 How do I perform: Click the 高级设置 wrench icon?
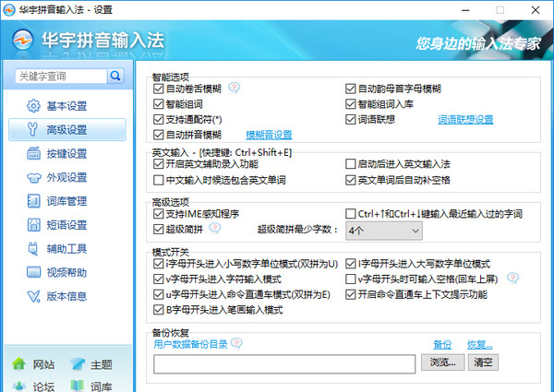(x=32, y=129)
